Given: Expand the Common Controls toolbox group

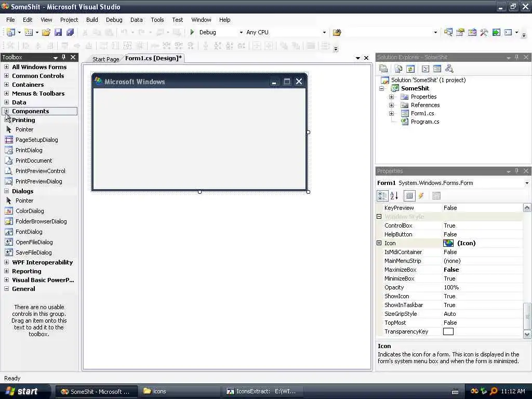Looking at the screenshot, I should point(6,76).
